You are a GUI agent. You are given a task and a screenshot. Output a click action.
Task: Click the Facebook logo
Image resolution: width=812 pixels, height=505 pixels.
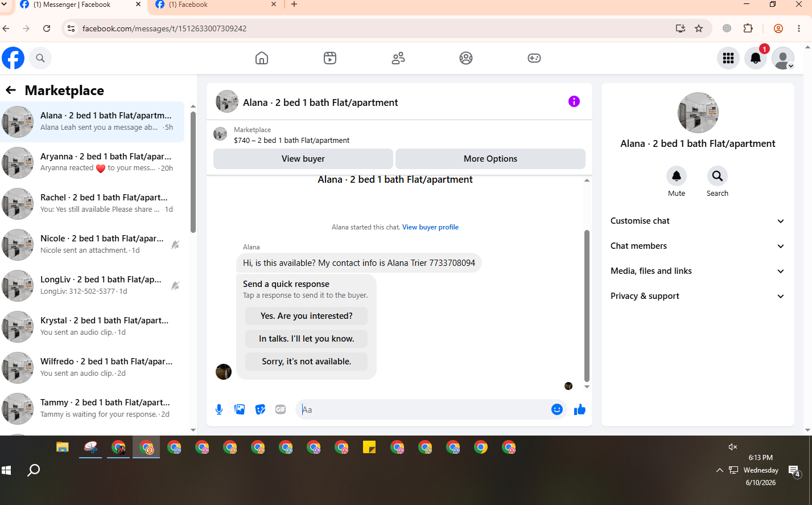tap(13, 58)
